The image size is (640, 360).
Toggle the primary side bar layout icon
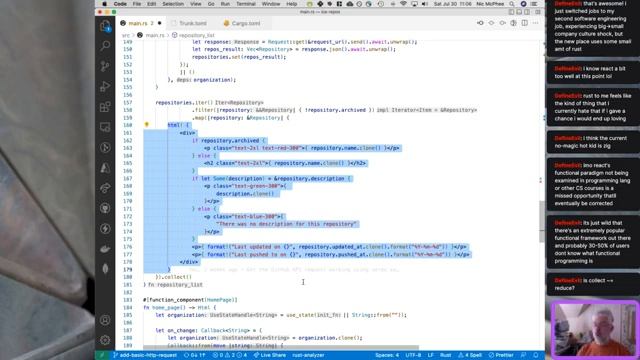[x=511, y=12]
